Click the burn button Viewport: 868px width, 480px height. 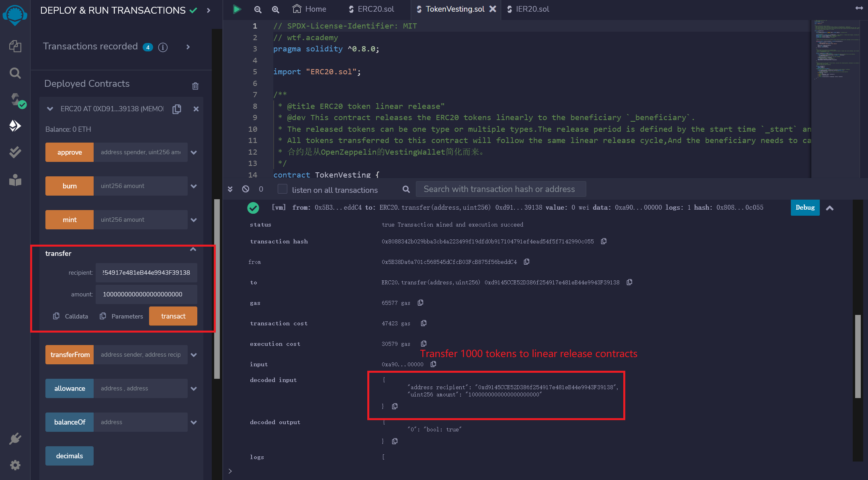pyautogui.click(x=70, y=186)
